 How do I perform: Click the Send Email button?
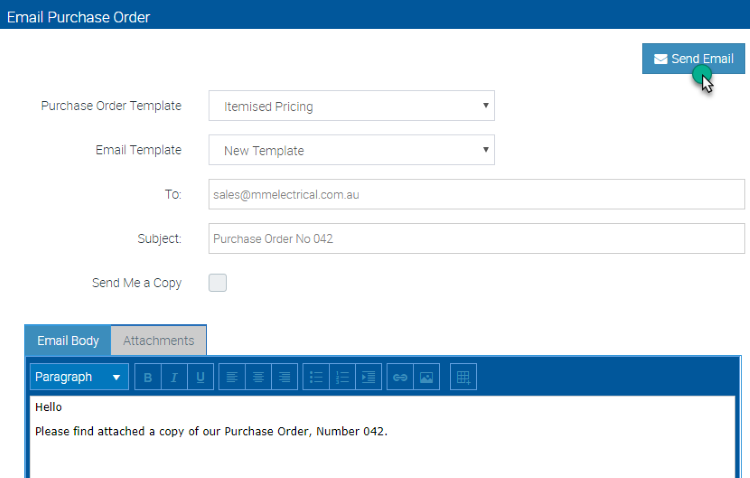pos(693,58)
